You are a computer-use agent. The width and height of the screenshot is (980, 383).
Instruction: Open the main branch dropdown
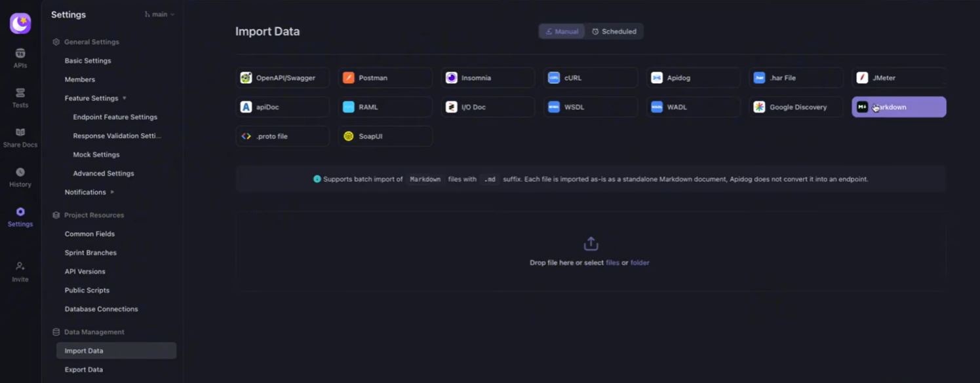(160, 14)
